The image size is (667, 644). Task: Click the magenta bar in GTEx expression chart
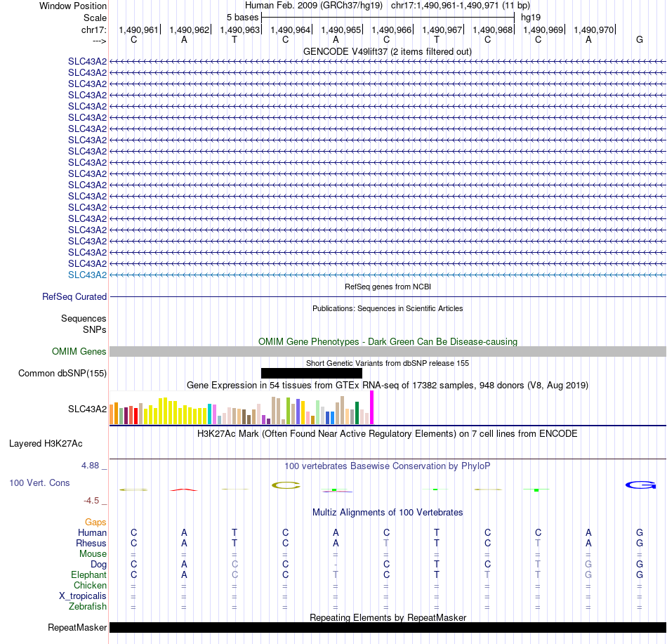372,407
